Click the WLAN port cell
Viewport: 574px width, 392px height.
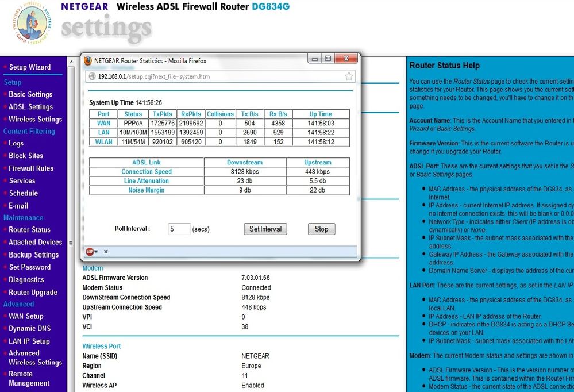click(x=103, y=141)
